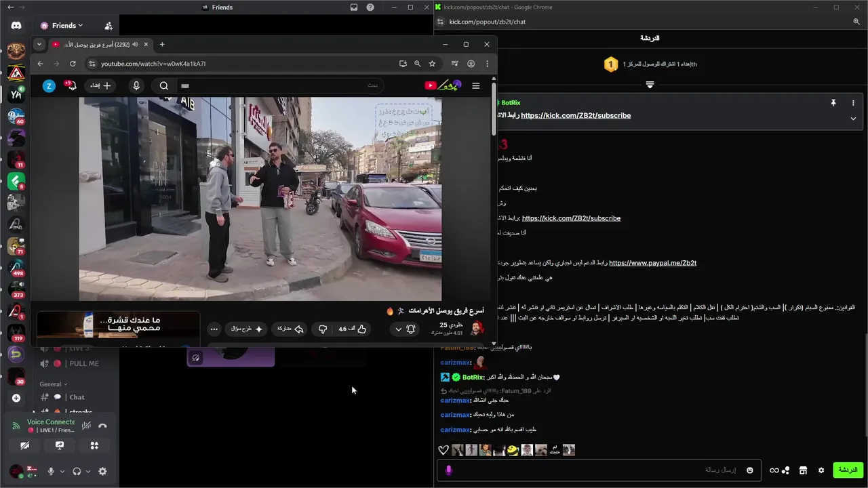This screenshot has height=488, width=868.
Task: Share your screen in Discord
Action: (x=60, y=445)
